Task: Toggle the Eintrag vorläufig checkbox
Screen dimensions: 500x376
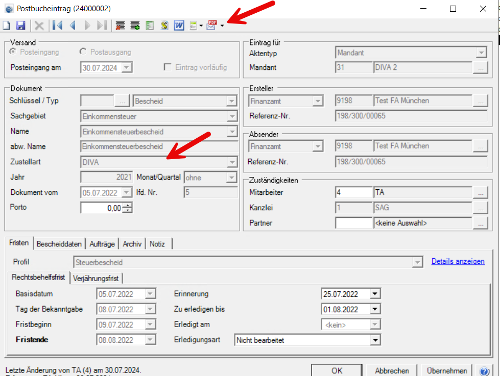Action: pyautogui.click(x=167, y=67)
